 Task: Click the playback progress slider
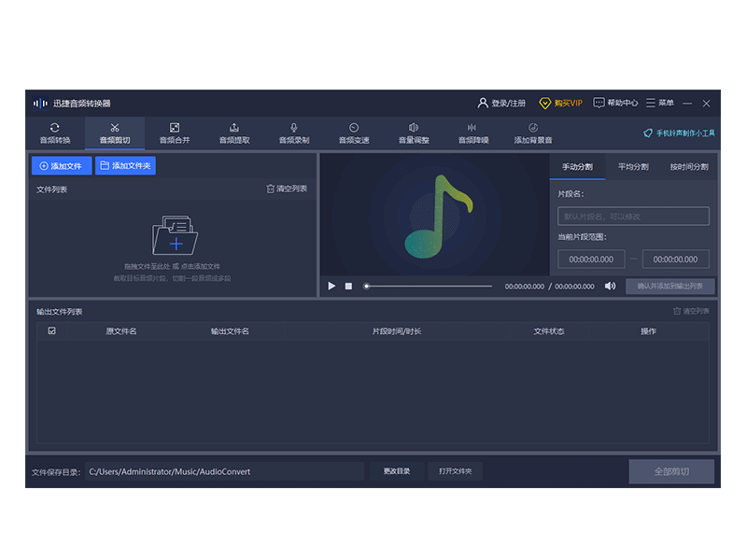(x=429, y=287)
